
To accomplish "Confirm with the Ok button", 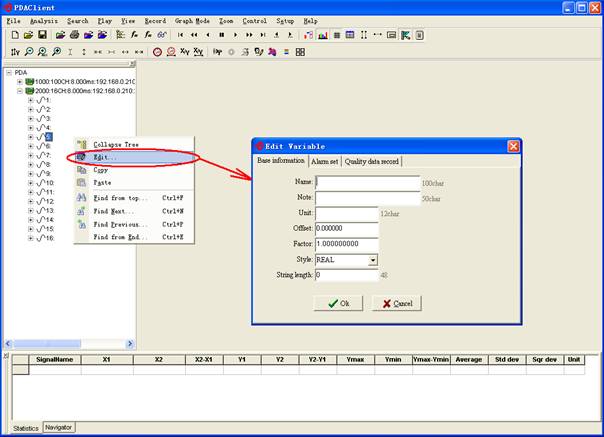I will click(338, 303).
